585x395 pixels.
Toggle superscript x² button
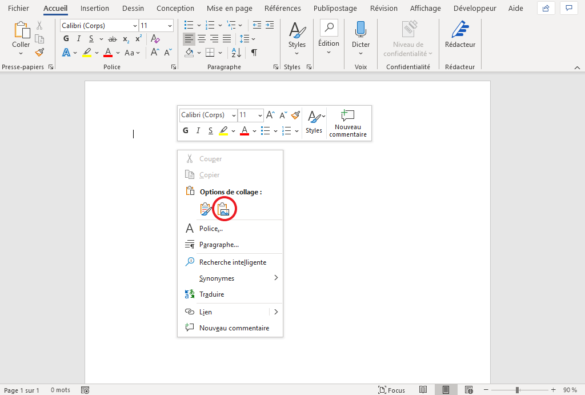pos(138,39)
